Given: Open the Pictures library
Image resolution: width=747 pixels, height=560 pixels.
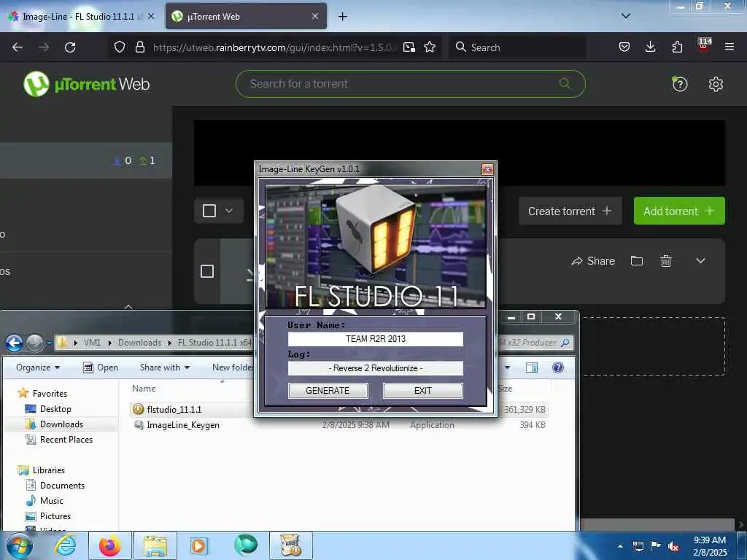Looking at the screenshot, I should pos(55,516).
